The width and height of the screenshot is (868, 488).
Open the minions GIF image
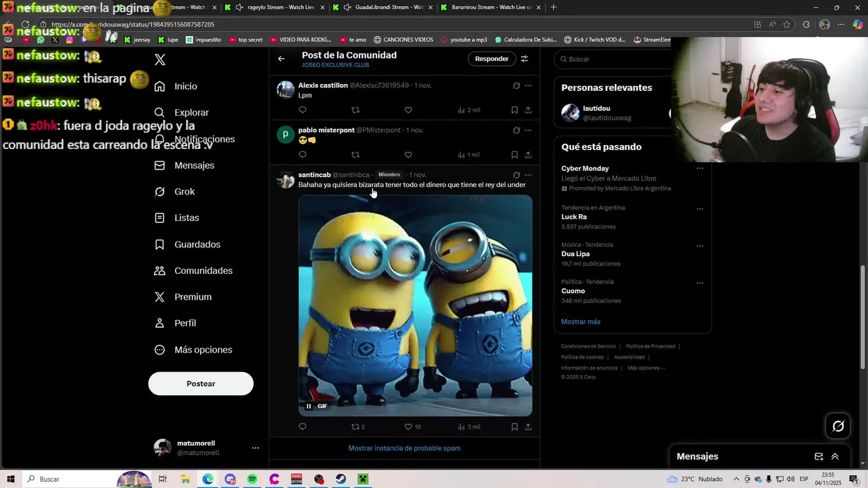415,305
